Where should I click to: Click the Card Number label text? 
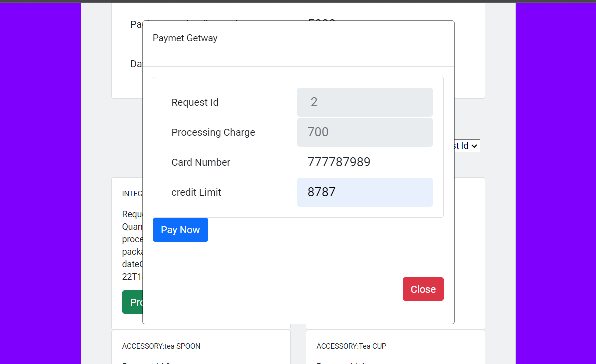pos(201,162)
